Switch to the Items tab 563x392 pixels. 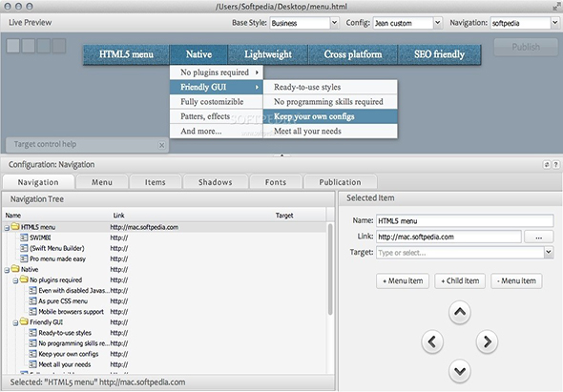coord(156,182)
